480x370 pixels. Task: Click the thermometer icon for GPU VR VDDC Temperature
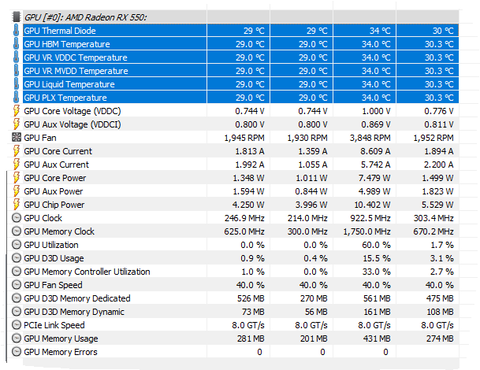click(16, 57)
